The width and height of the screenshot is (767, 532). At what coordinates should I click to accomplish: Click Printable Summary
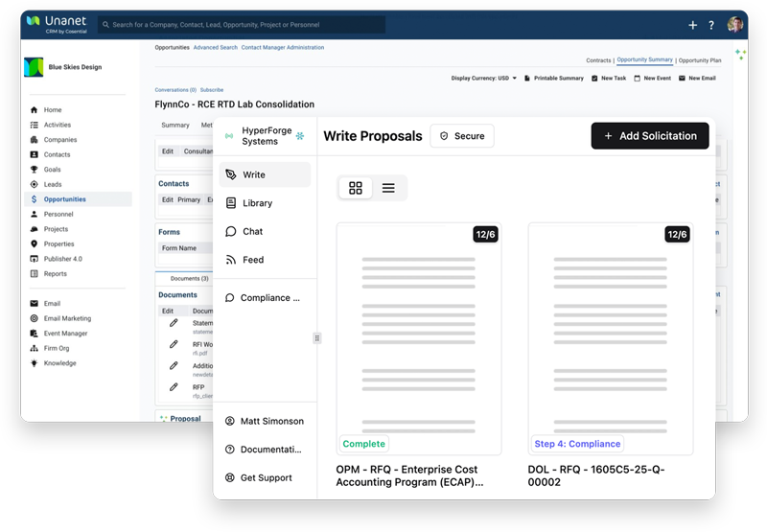(554, 79)
